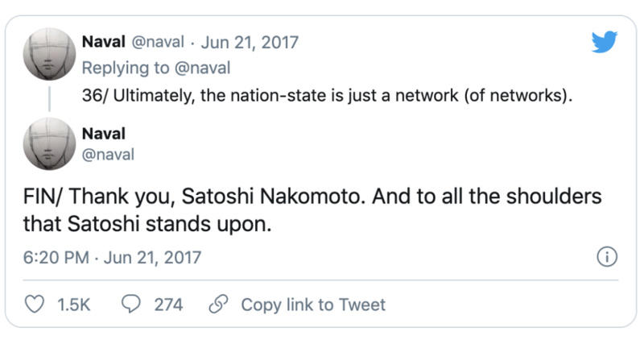Click the 274 replies count
Image resolution: width=644 pixels, height=344 pixels.
[x=168, y=305]
